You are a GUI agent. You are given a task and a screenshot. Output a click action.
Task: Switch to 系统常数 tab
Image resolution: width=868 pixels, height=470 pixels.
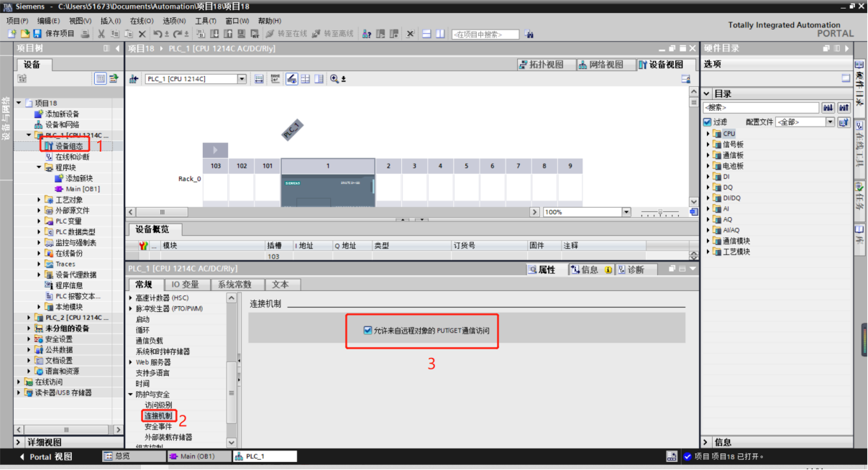coord(237,285)
